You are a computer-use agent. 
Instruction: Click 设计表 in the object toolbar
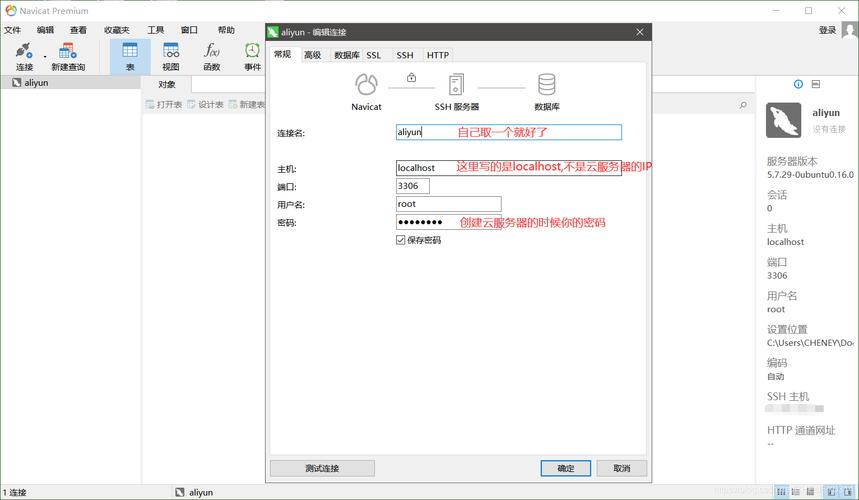(x=205, y=105)
